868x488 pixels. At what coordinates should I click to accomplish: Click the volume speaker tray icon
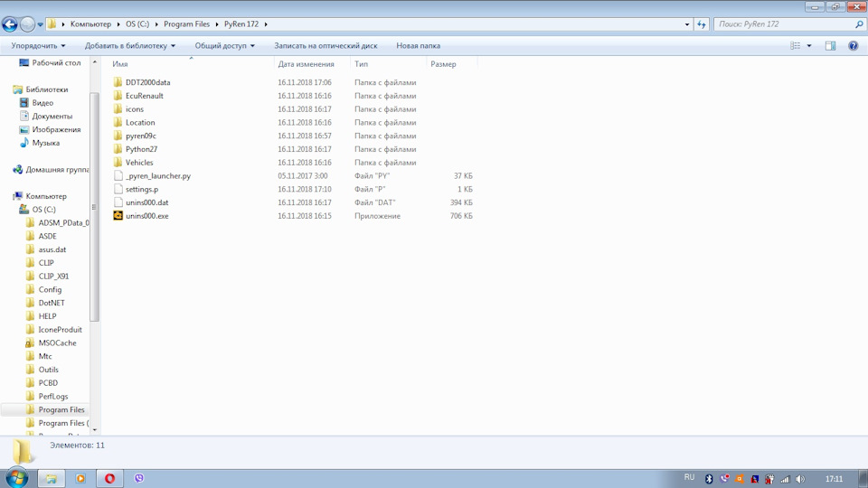pyautogui.click(x=800, y=479)
